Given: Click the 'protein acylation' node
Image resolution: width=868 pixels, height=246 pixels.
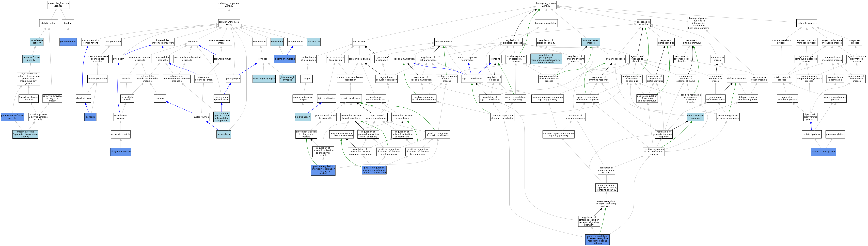Looking at the screenshot, I should (835, 134).
